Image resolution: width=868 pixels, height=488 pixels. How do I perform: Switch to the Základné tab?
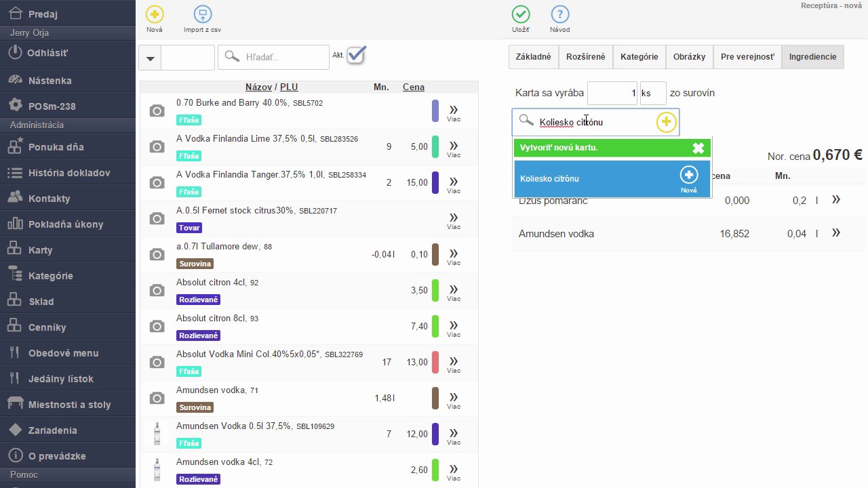click(534, 57)
